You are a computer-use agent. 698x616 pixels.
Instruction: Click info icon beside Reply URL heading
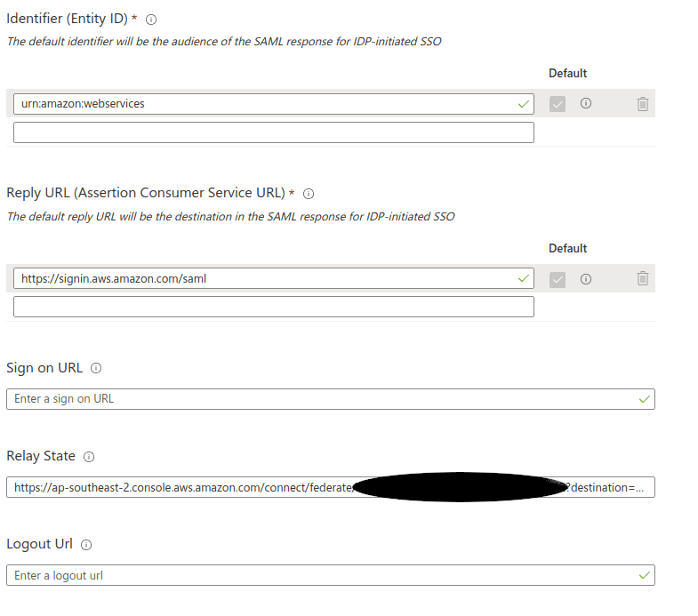point(308,194)
